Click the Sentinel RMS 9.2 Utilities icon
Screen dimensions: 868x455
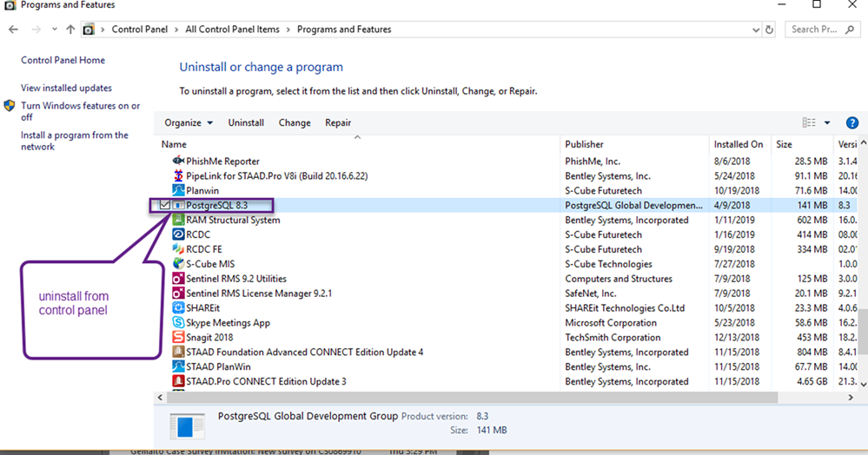tap(178, 279)
